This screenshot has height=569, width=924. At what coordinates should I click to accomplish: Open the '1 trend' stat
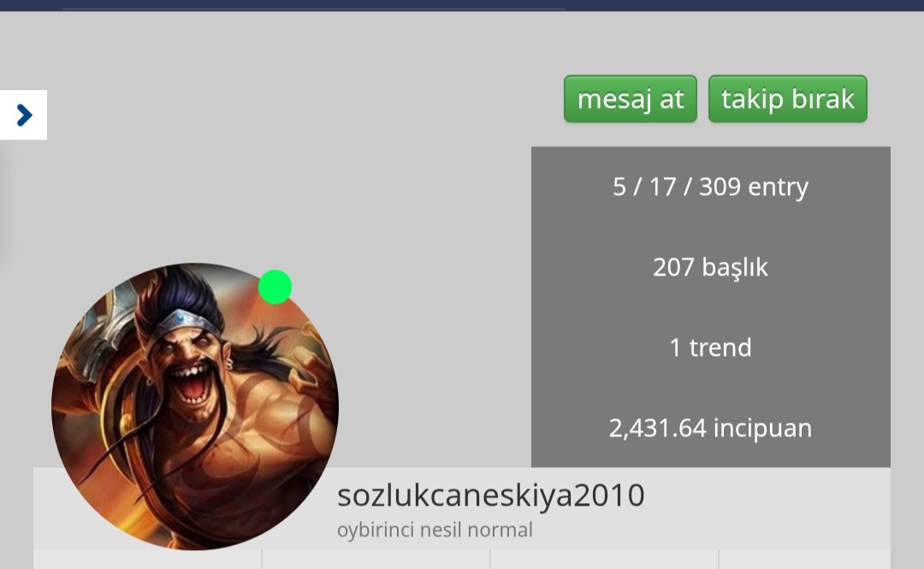710,347
